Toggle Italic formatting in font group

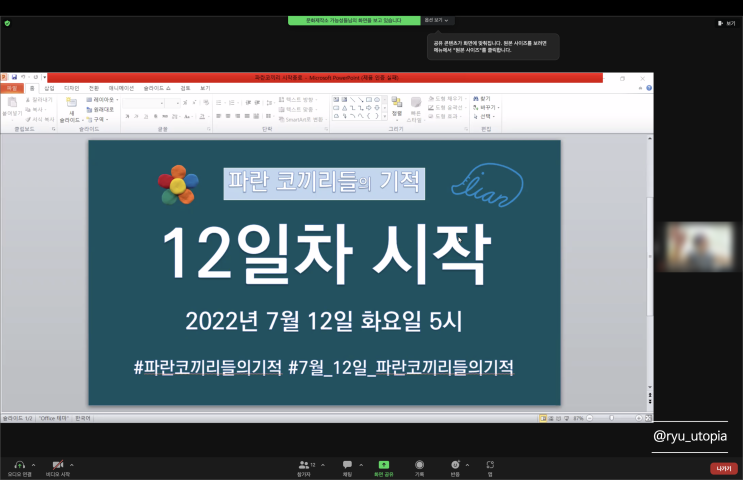(136, 116)
